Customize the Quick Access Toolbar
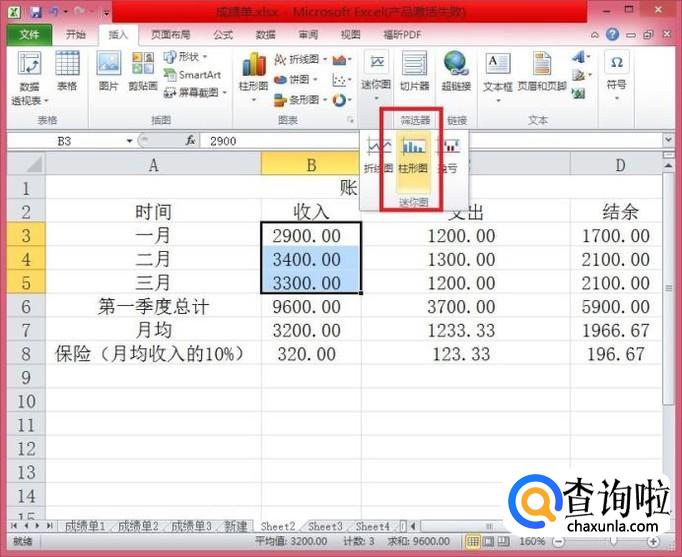 pyautogui.click(x=106, y=13)
